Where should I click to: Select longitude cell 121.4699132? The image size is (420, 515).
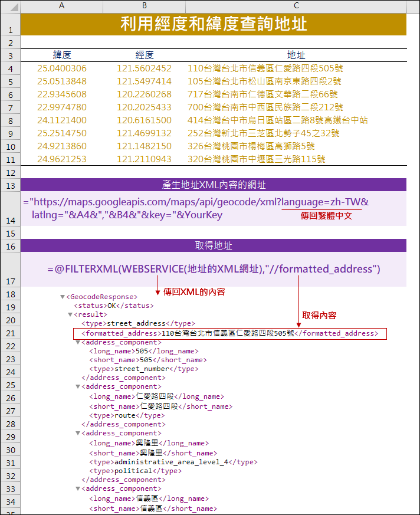[x=144, y=133]
